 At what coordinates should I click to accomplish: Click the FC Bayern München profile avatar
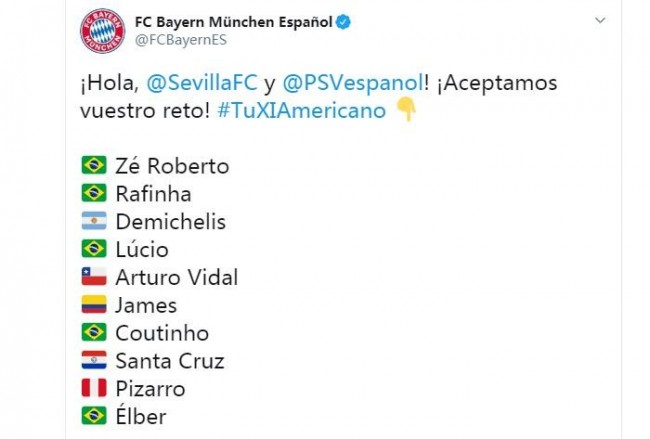[x=102, y=31]
